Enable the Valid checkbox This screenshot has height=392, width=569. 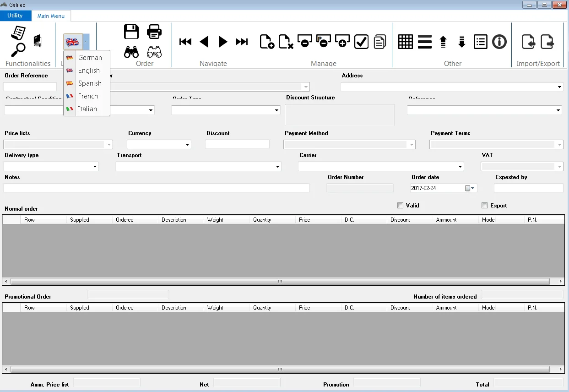tap(401, 206)
